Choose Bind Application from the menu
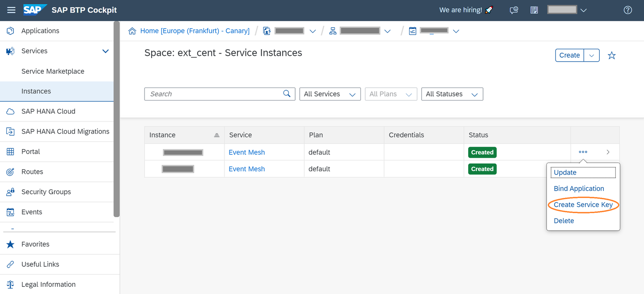The image size is (644, 294). point(579,189)
